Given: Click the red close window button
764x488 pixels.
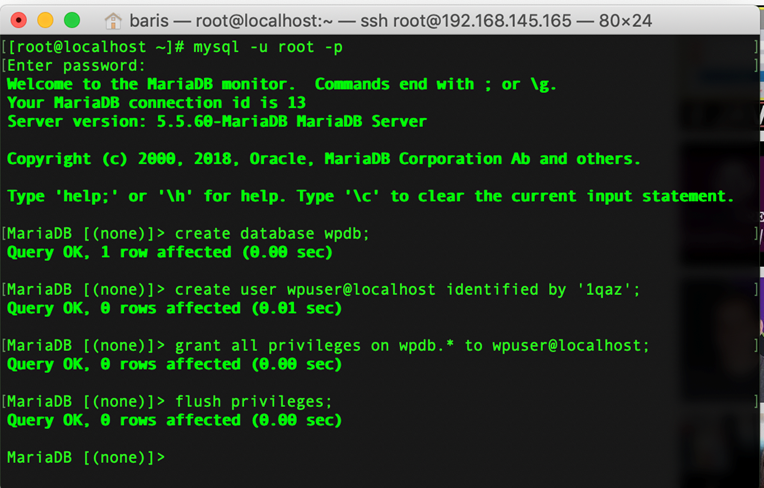Looking at the screenshot, I should coord(19,20).
